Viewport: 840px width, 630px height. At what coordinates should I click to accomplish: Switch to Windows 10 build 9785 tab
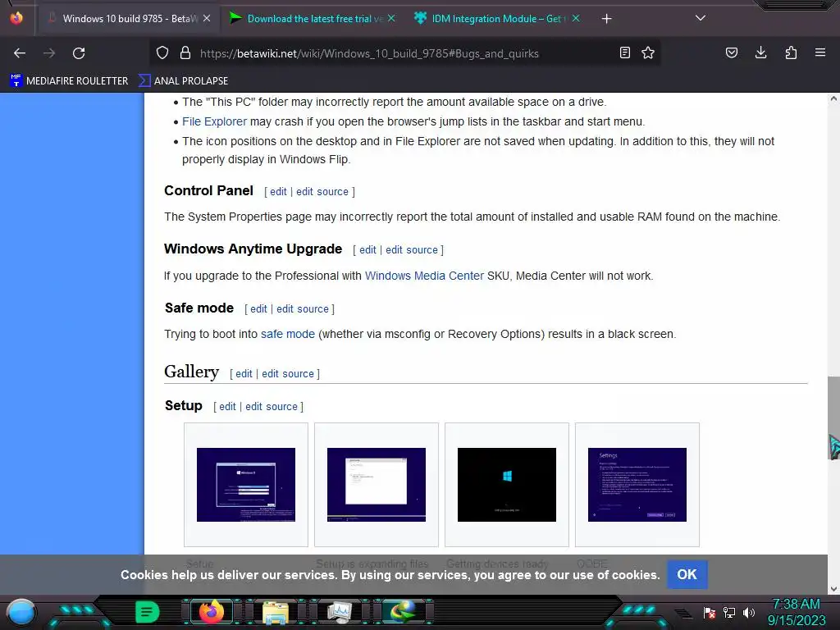[129, 19]
